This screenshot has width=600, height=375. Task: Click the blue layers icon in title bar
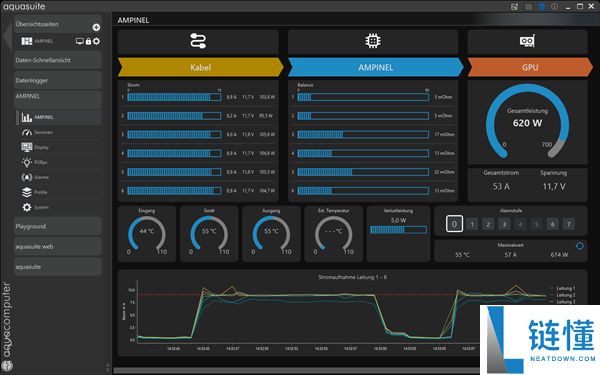[542, 7]
